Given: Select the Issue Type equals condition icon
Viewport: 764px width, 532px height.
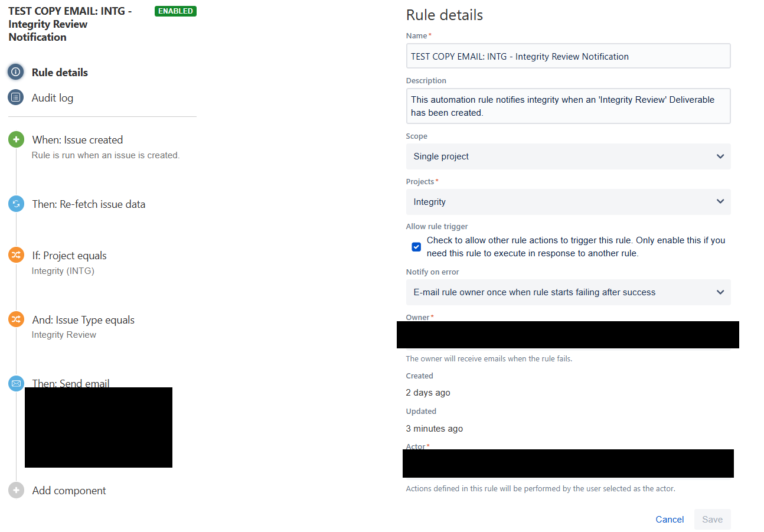Looking at the screenshot, I should click(x=16, y=319).
